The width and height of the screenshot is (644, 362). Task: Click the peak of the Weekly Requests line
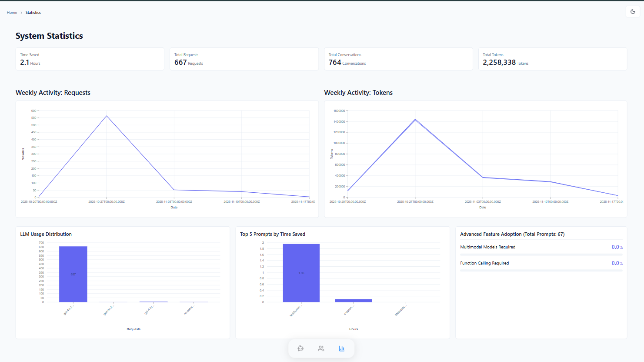[x=107, y=116]
